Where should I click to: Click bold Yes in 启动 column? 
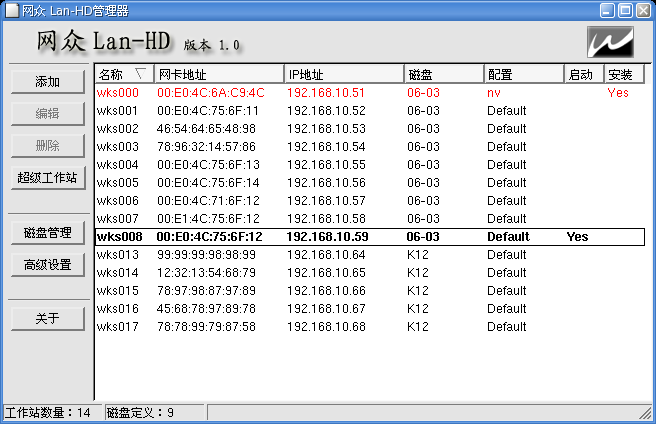[x=577, y=237]
